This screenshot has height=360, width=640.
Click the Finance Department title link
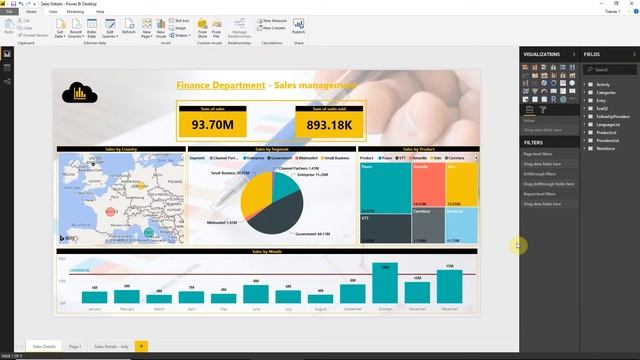click(x=221, y=85)
